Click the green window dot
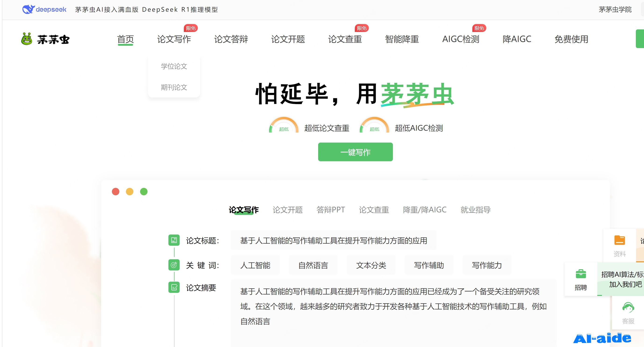The height and width of the screenshot is (347, 644). (144, 192)
